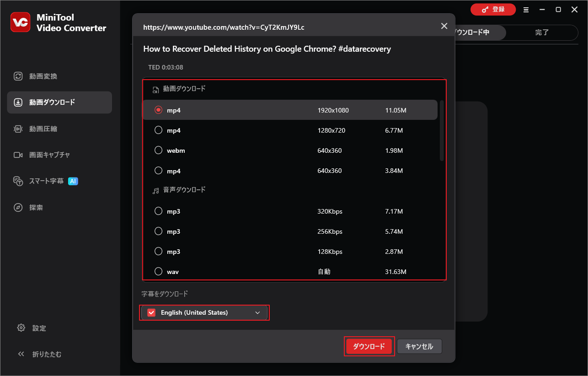The height and width of the screenshot is (376, 588).
Task: Open the hamburger menu near 登録
Action: (x=526, y=9)
